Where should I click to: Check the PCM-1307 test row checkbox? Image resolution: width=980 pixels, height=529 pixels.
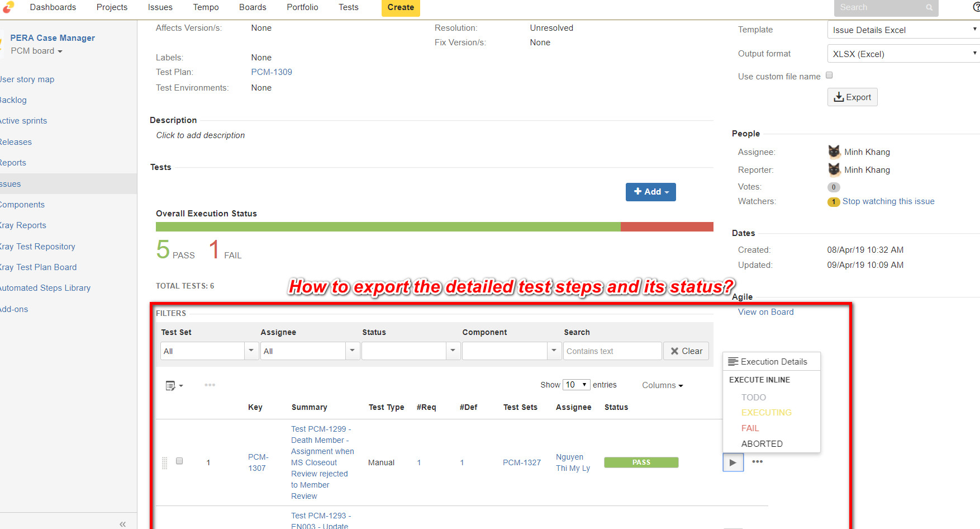click(179, 461)
